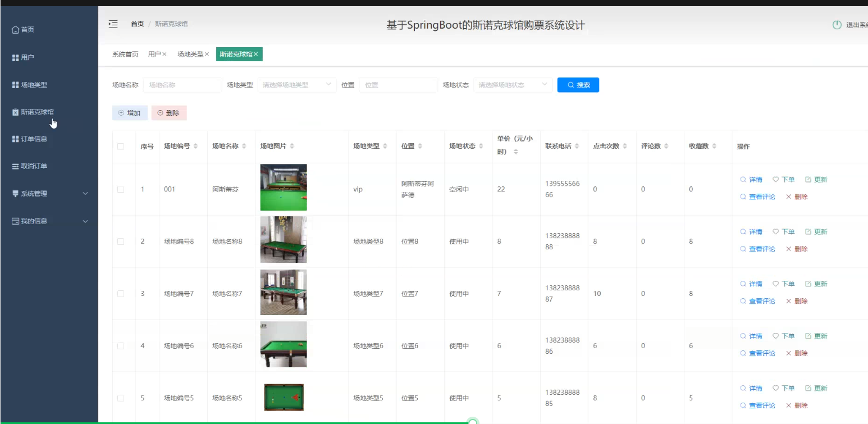This screenshot has width=868, height=424.
Task: Sort by 收藏数 column arrows
Action: tap(714, 146)
